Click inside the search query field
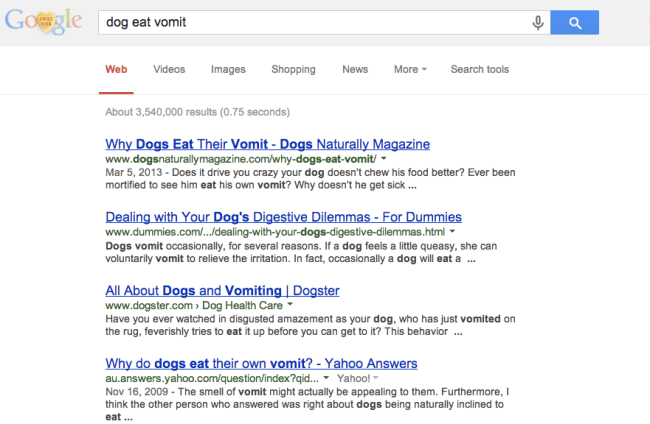 click(310, 22)
